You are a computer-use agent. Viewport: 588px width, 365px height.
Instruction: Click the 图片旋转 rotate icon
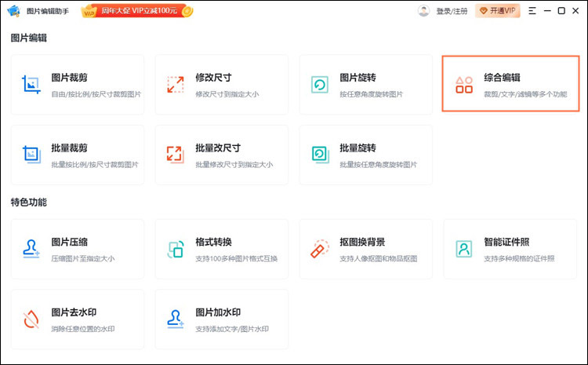click(x=320, y=85)
